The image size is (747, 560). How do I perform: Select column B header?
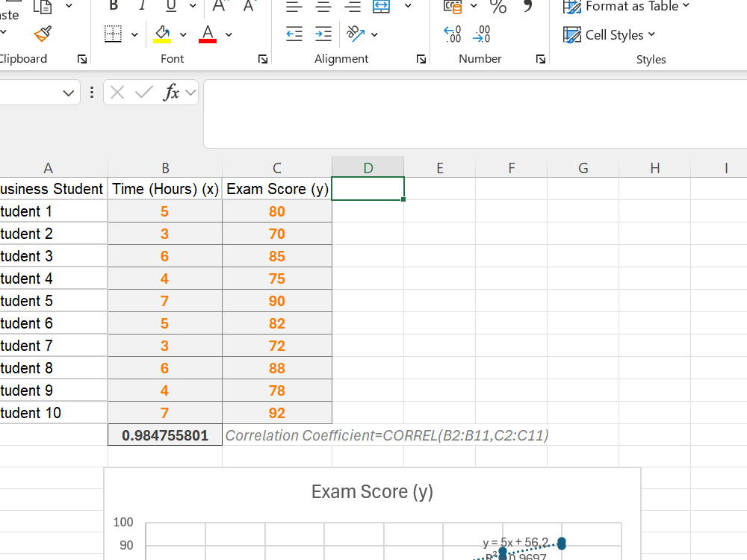[x=165, y=168]
